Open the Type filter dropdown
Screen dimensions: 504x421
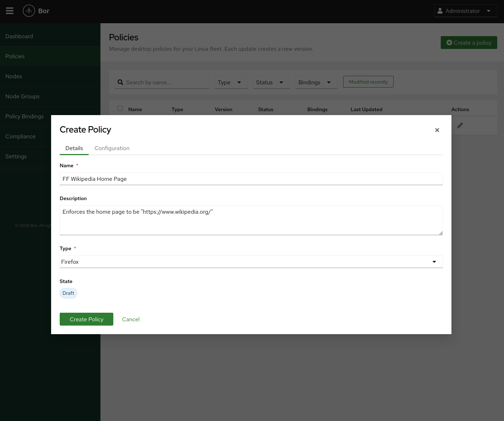[x=231, y=82]
